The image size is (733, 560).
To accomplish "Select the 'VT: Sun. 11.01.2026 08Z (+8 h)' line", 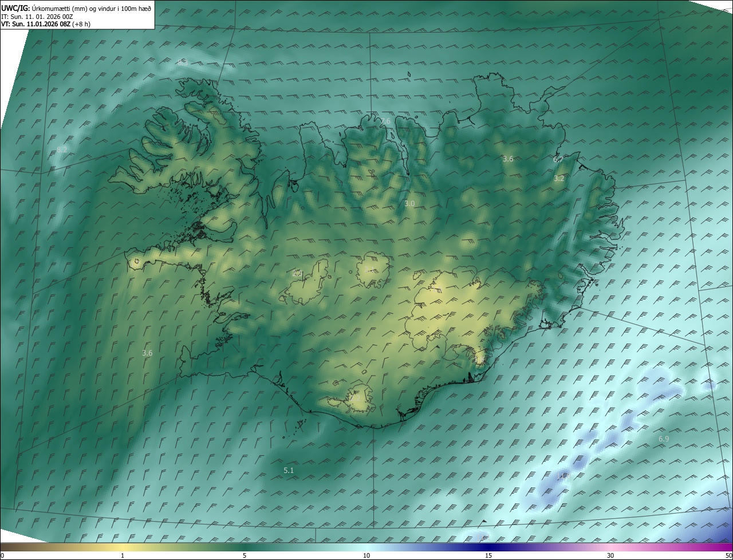I will [45, 24].
